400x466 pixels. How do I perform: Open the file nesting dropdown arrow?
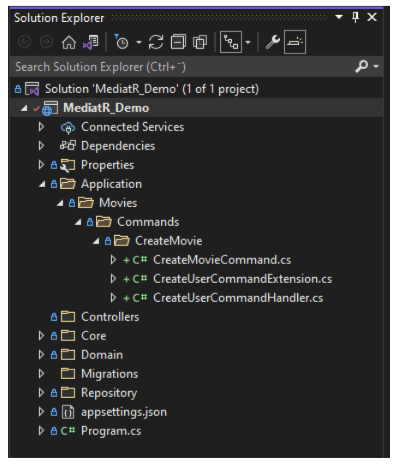click(x=248, y=42)
